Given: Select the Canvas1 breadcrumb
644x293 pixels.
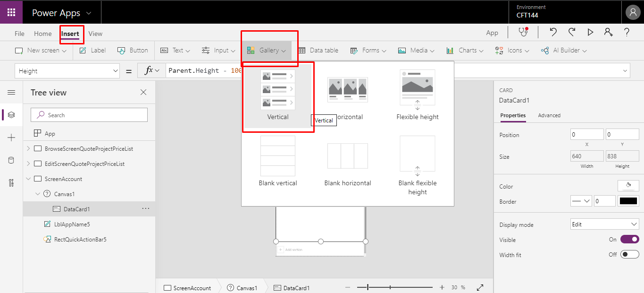Looking at the screenshot, I should [x=242, y=287].
